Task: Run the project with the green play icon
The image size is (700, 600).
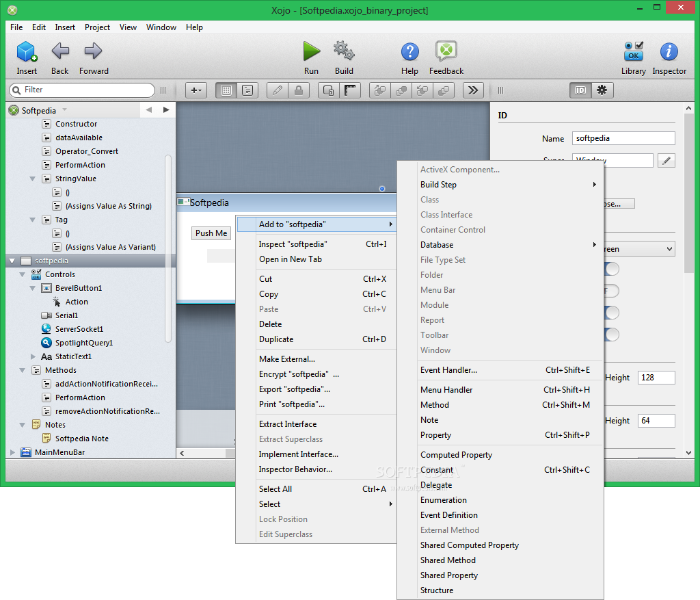Action: tap(311, 51)
